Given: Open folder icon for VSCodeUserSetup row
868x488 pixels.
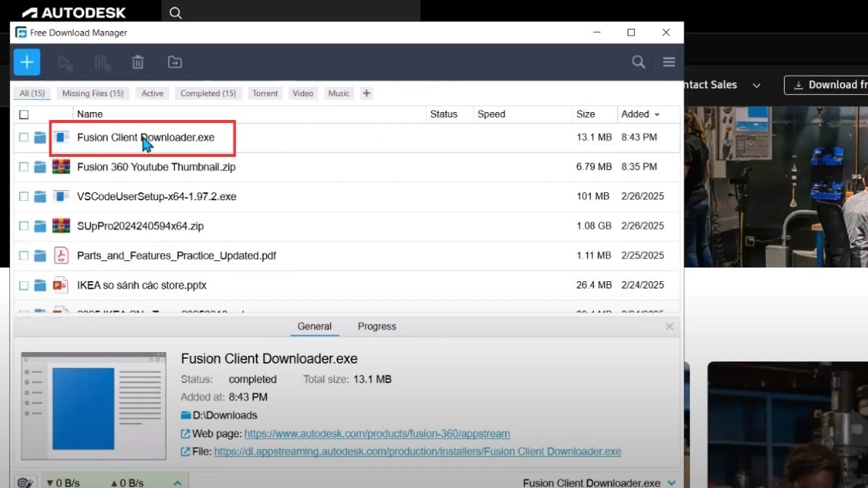Looking at the screenshot, I should coord(41,197).
